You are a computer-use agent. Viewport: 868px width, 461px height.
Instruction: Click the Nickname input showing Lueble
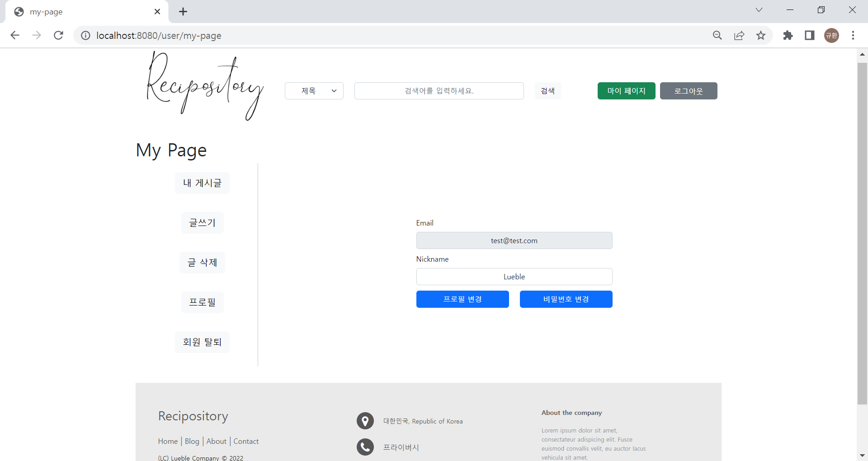pos(514,277)
